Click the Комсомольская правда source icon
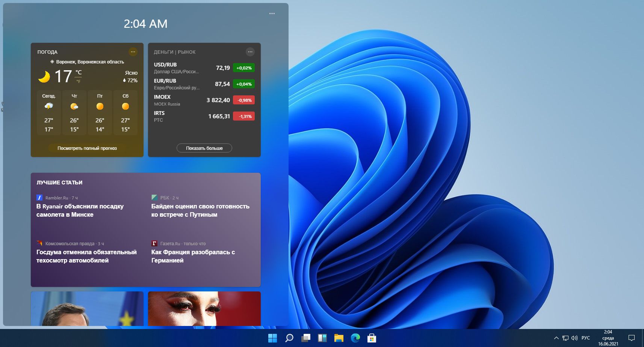 39,243
